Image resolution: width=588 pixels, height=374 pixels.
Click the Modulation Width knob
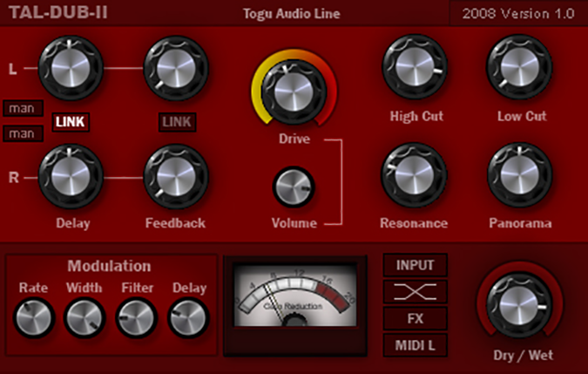coord(84,318)
